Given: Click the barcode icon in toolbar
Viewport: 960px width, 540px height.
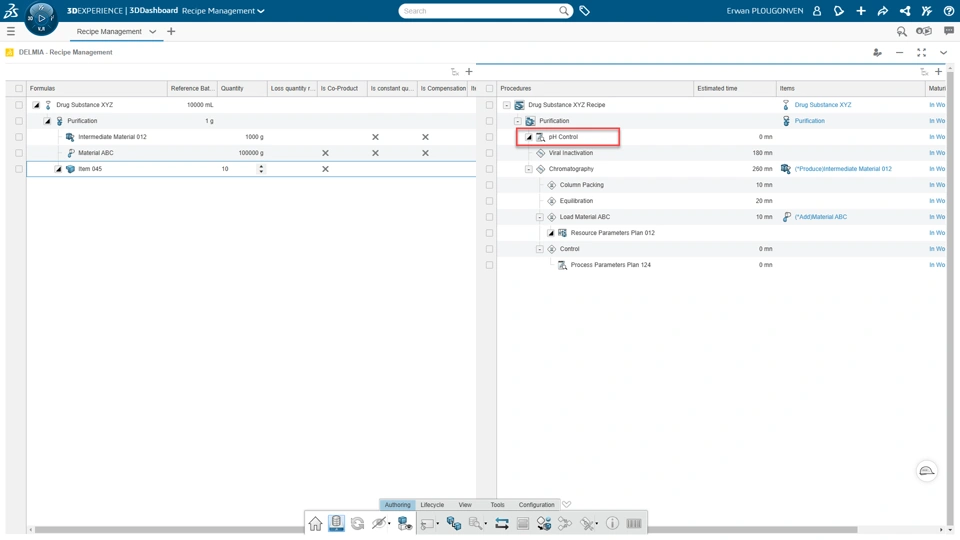Looking at the screenshot, I should point(634,523).
